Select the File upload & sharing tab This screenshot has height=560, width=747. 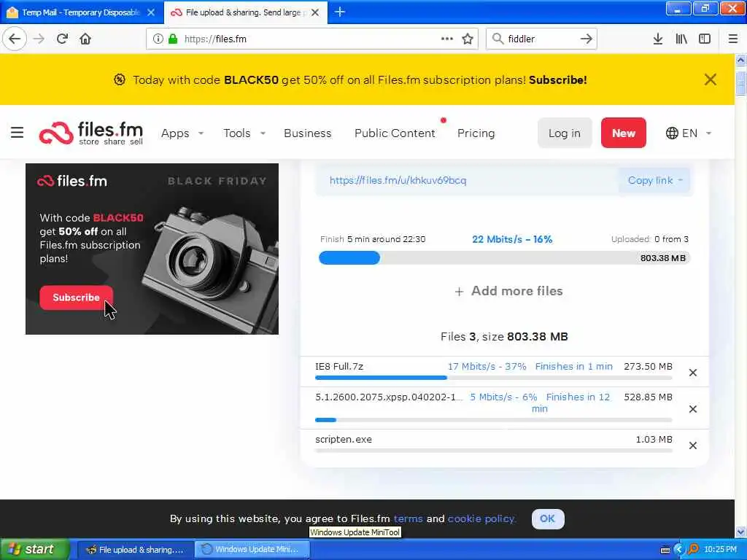pyautogui.click(x=246, y=12)
